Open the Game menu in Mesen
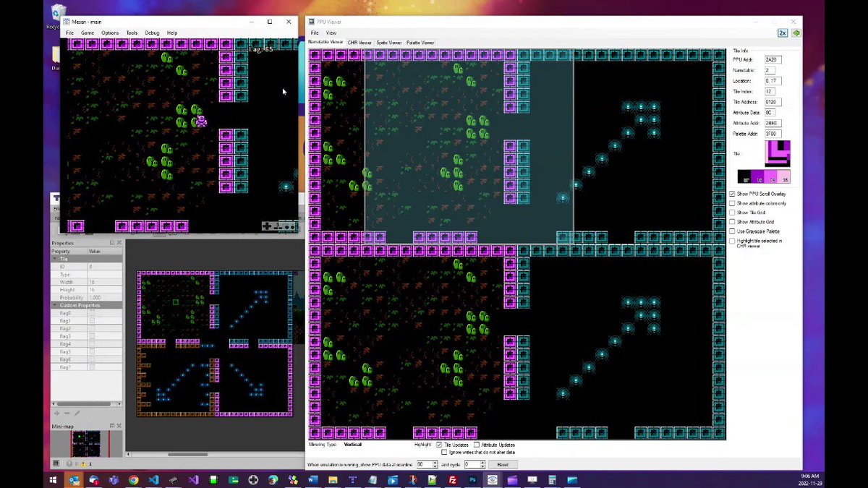Viewport: 868px width, 488px height. 88,33
